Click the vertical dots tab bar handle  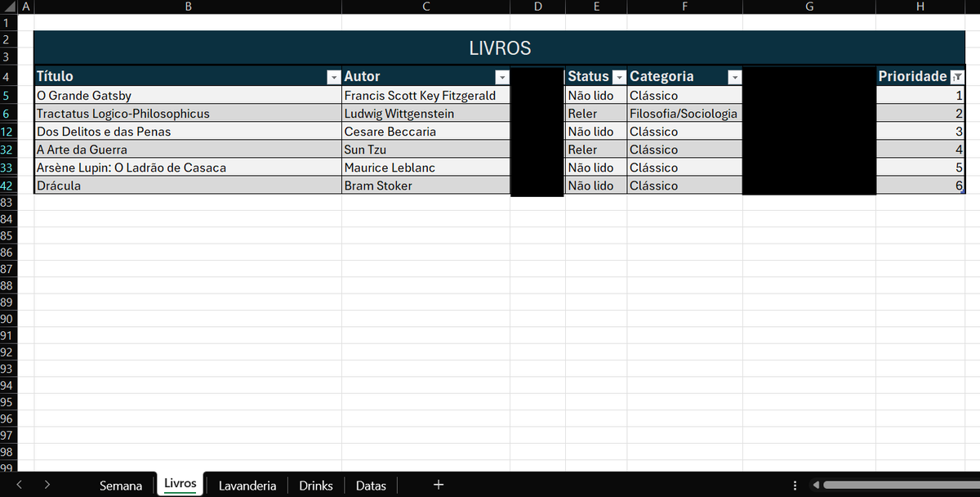pos(795,486)
